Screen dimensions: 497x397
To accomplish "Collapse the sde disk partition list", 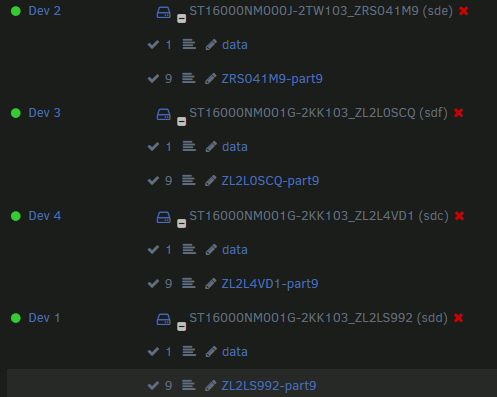I will pyautogui.click(x=181, y=18).
